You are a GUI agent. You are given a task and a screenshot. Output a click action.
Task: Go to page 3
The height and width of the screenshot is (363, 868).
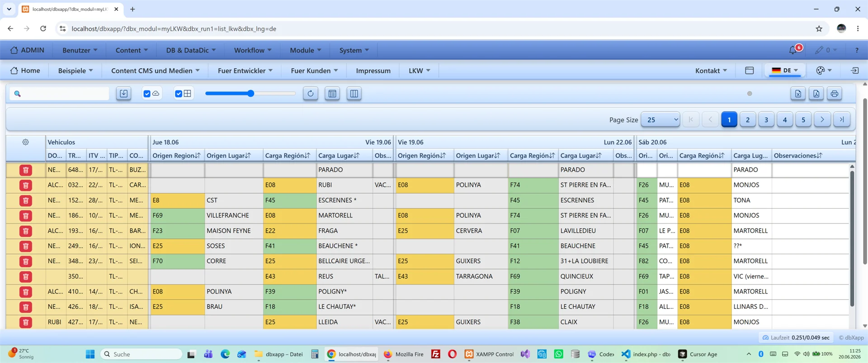766,120
